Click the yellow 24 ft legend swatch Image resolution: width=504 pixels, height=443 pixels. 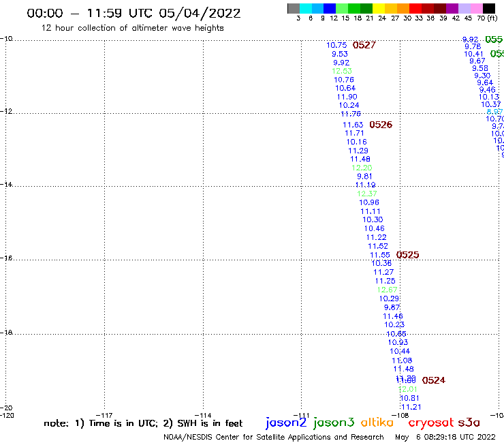(x=379, y=8)
